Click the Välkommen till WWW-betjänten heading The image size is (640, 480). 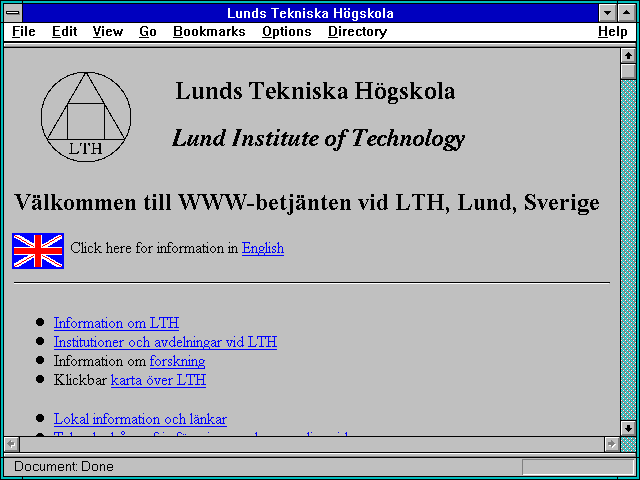click(307, 202)
